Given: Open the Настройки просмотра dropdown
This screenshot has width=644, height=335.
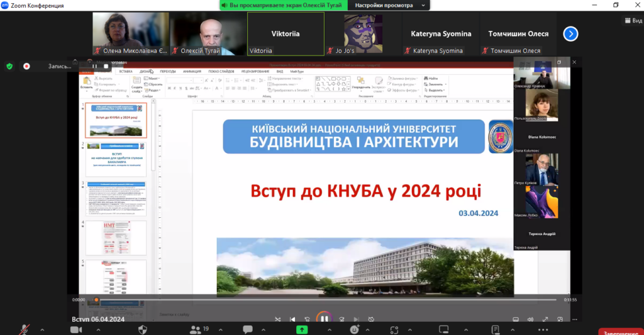Looking at the screenshot, I should coord(389,5).
